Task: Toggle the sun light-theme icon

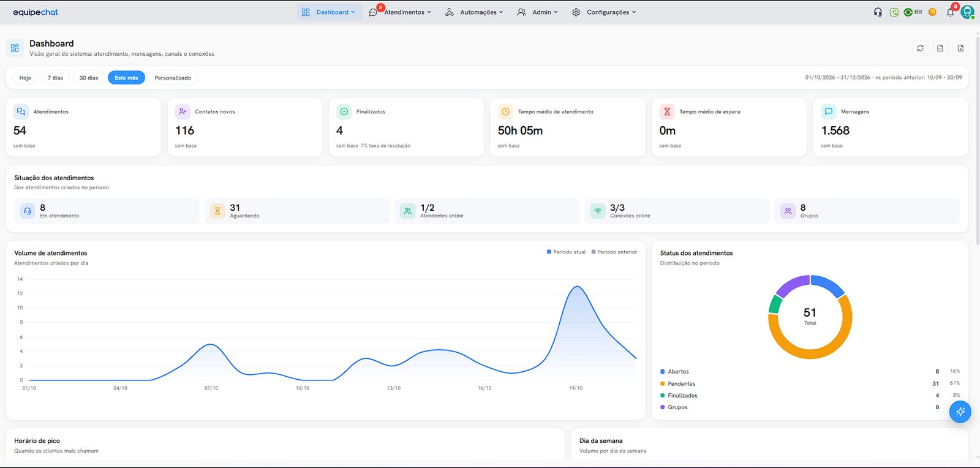Action: pos(932,12)
